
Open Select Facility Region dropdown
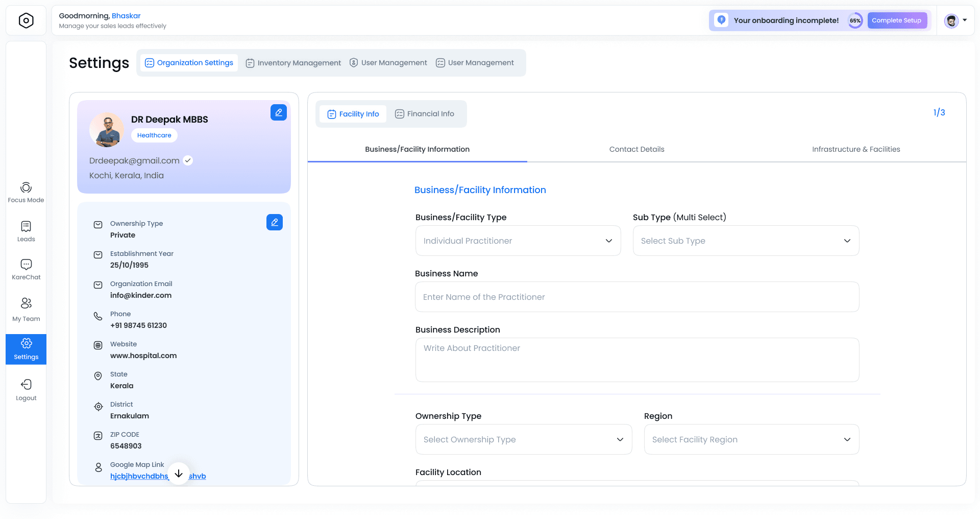(x=752, y=439)
